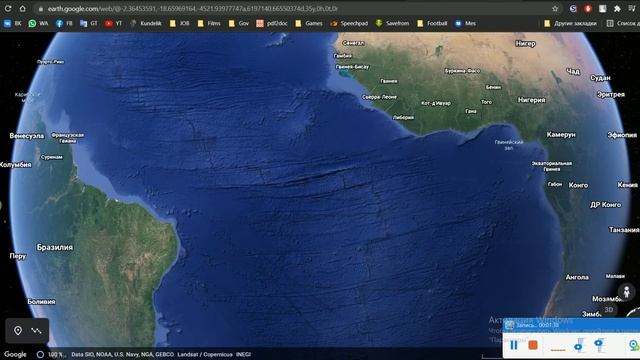Image resolution: width=640 pixels, height=360 pixels.
Task: Stop the screen recording
Action: pyautogui.click(x=533, y=345)
